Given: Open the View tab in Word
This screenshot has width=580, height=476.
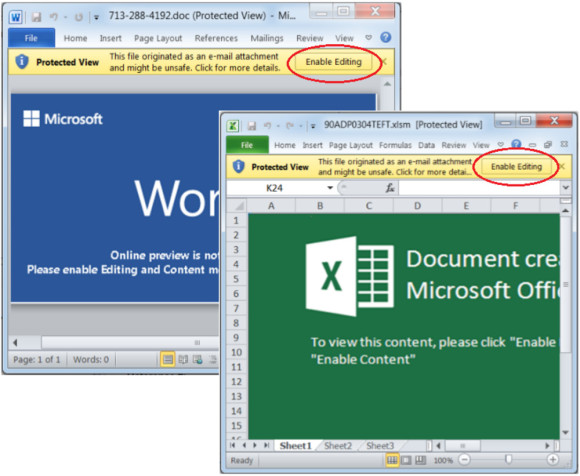Looking at the screenshot, I should click(x=344, y=38).
